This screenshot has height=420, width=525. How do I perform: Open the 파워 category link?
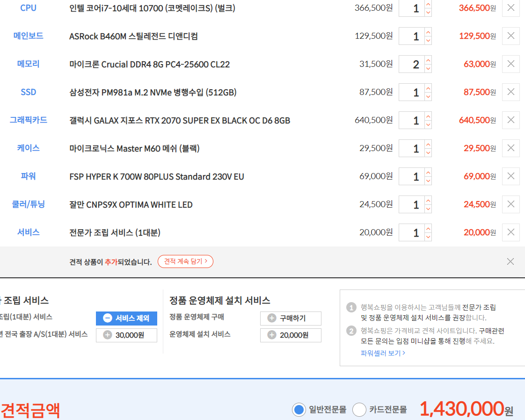pos(28,176)
